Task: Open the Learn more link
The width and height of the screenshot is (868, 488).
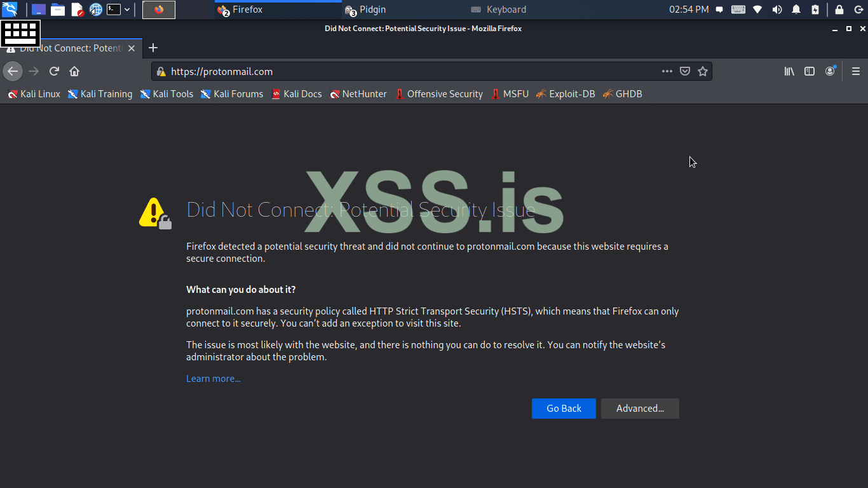Action: pyautogui.click(x=213, y=378)
